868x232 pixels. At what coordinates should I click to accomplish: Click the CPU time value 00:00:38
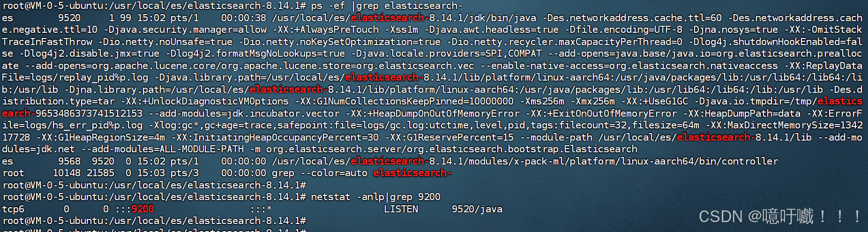(244, 18)
